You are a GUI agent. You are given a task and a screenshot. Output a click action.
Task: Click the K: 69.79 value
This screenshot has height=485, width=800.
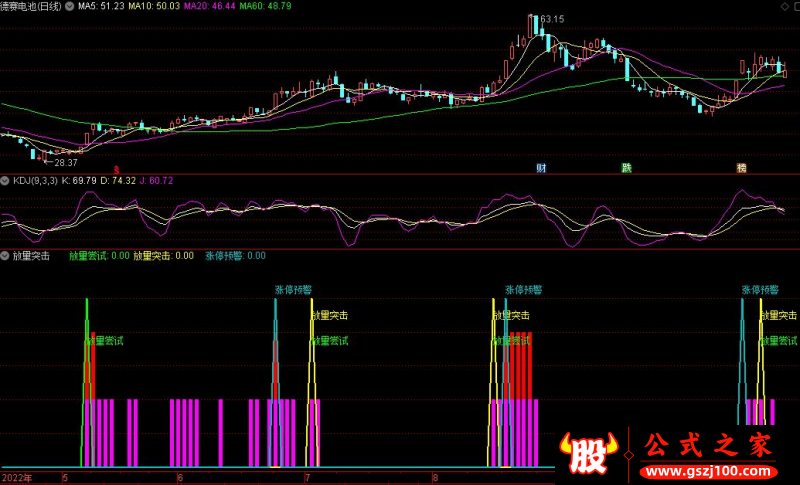click(79, 181)
